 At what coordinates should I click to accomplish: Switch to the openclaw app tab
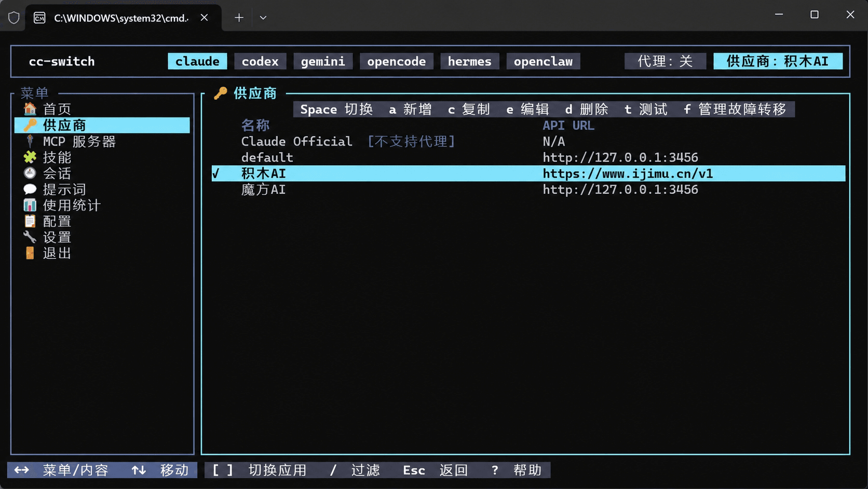click(x=544, y=61)
